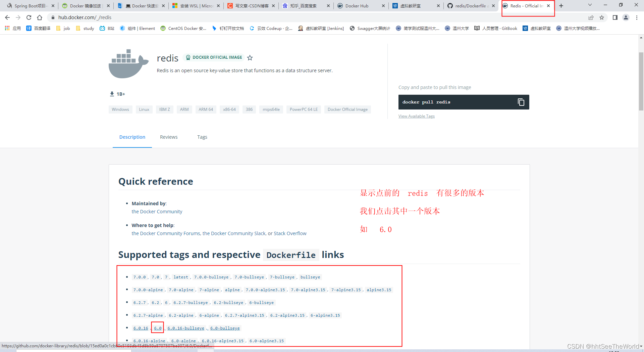The height and width of the screenshot is (352, 644).
Task: Open a new browser tab
Action: [561, 6]
